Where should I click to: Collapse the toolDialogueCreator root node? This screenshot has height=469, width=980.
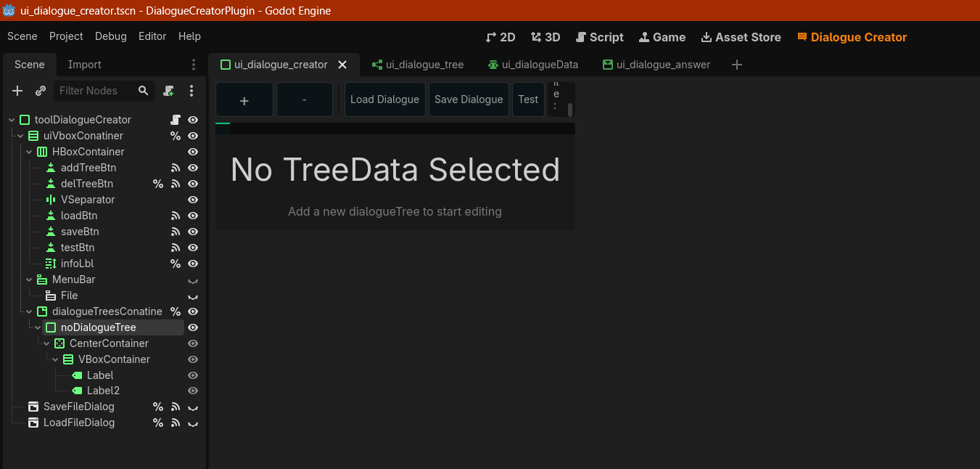click(12, 120)
